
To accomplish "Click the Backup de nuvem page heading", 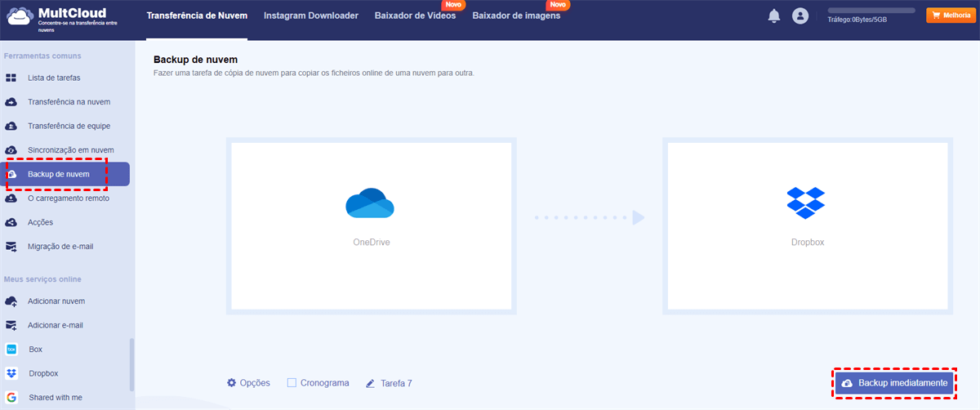I will click(x=196, y=61).
